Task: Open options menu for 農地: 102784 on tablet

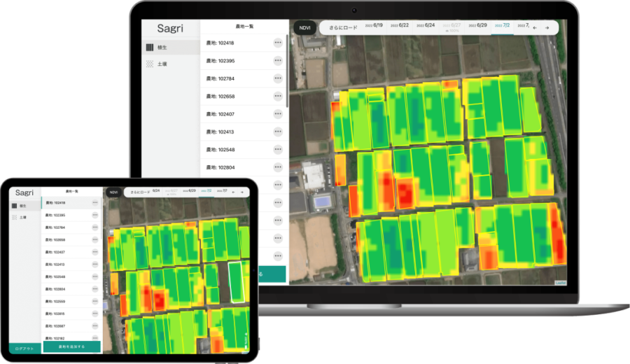Action: (x=95, y=227)
